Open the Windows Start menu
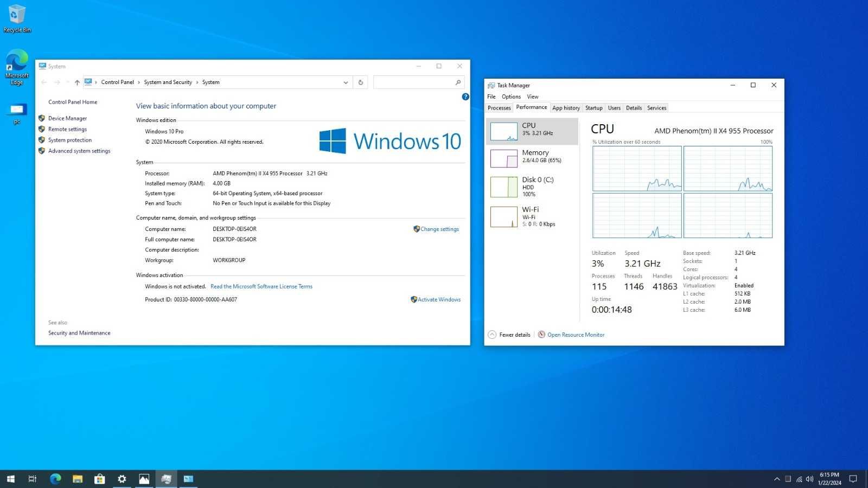Screen dimensions: 868x488 11,479
